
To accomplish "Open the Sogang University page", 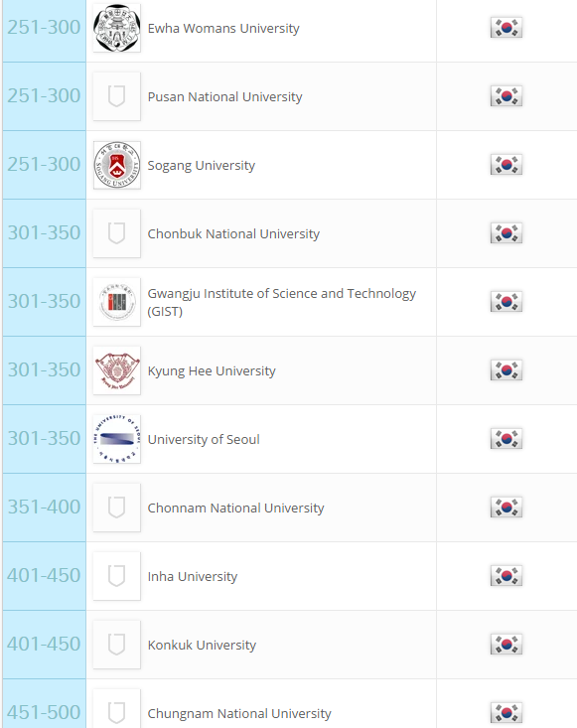I will tap(201, 165).
